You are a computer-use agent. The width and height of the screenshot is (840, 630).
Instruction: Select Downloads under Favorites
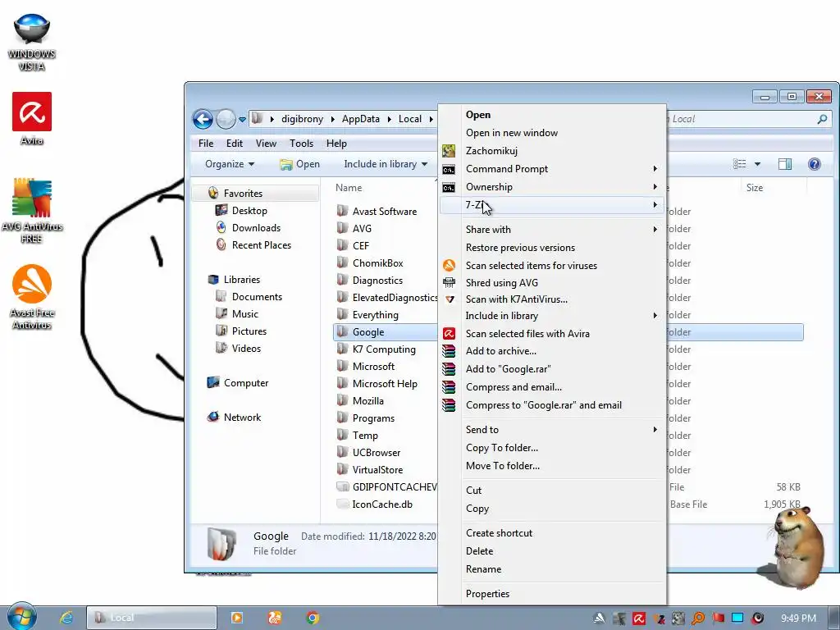point(249,228)
